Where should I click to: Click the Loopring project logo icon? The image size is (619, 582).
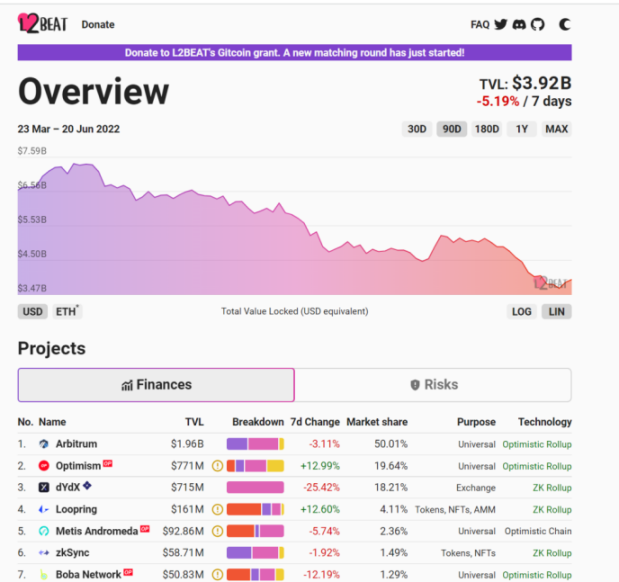[44, 509]
